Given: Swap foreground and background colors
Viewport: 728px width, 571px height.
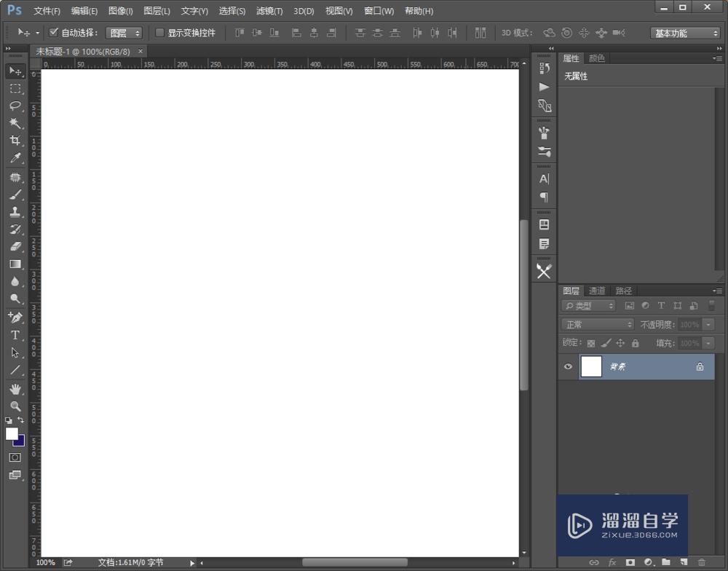Looking at the screenshot, I should click(x=21, y=420).
